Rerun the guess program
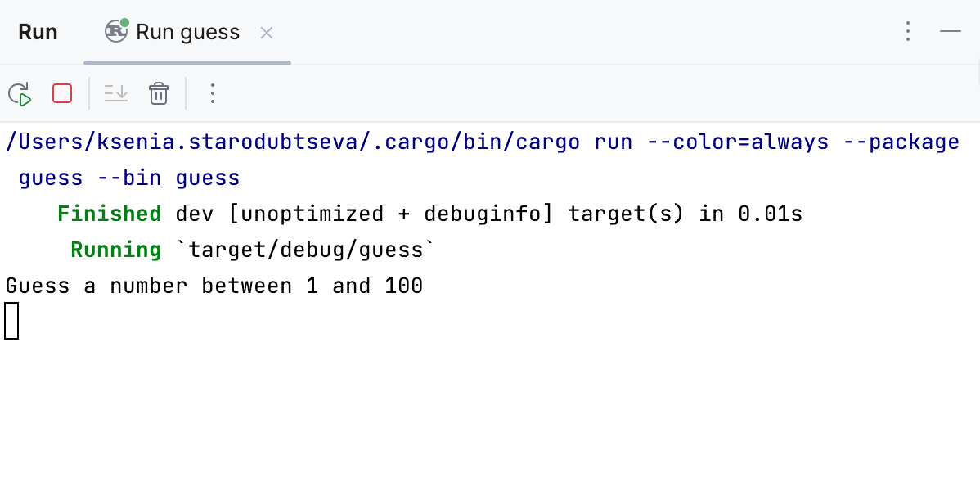 20,94
